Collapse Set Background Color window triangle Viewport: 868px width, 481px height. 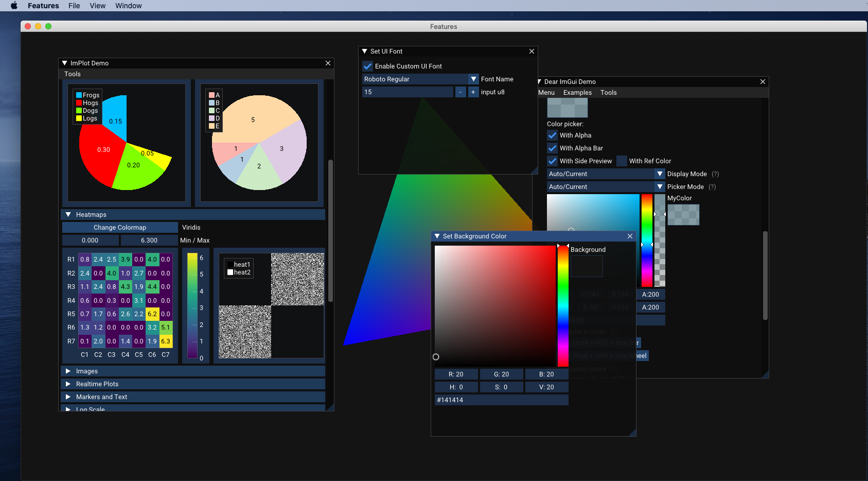tap(437, 236)
